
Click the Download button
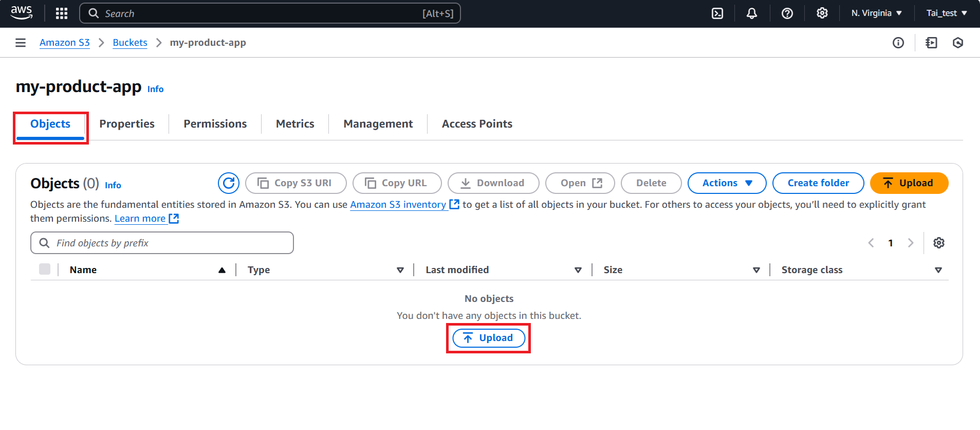[x=493, y=183]
